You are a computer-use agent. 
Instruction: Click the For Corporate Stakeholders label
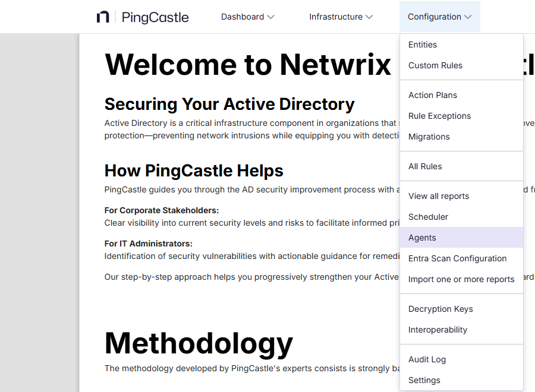coord(162,210)
